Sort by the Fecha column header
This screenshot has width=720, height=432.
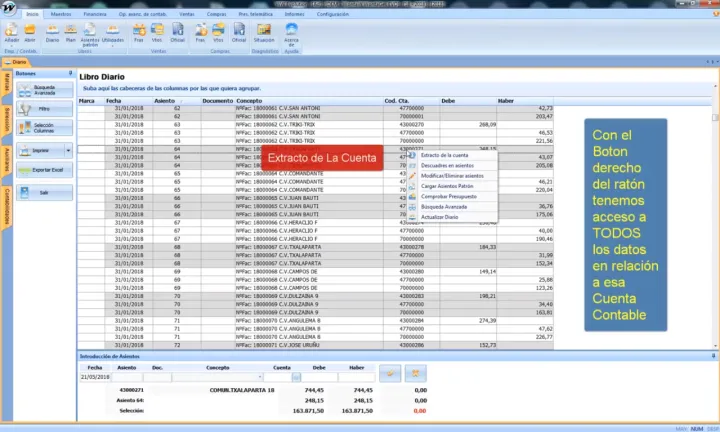129,101
